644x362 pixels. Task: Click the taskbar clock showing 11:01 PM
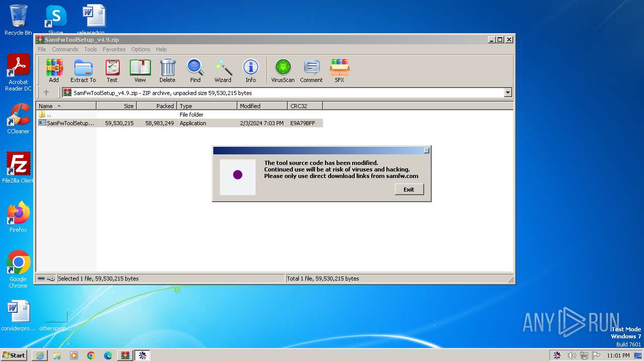(618, 355)
